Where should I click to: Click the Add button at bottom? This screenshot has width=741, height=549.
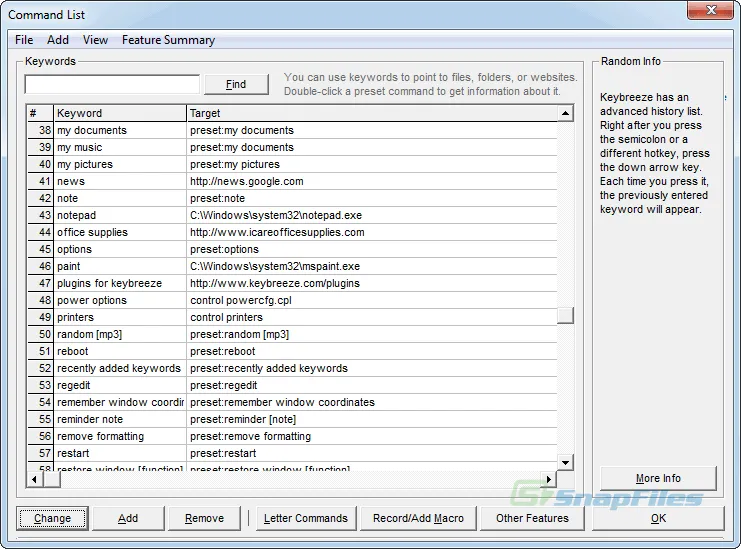pos(128,518)
